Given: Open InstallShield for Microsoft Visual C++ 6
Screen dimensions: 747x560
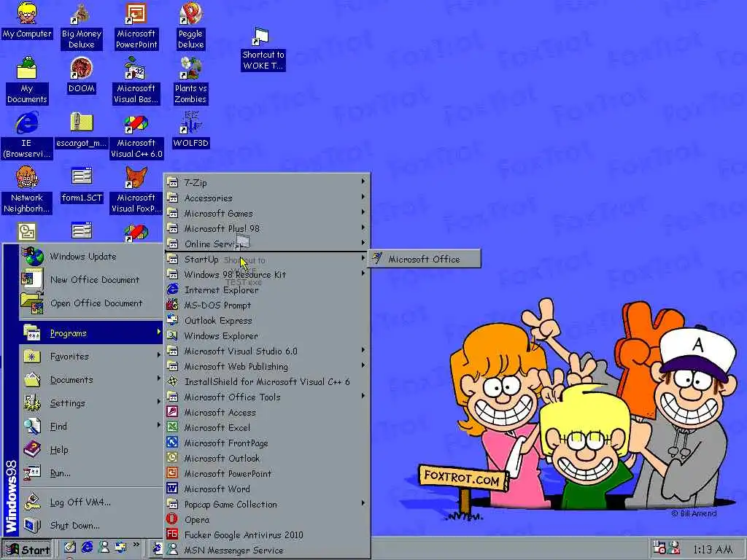Looking at the screenshot, I should (x=267, y=381).
